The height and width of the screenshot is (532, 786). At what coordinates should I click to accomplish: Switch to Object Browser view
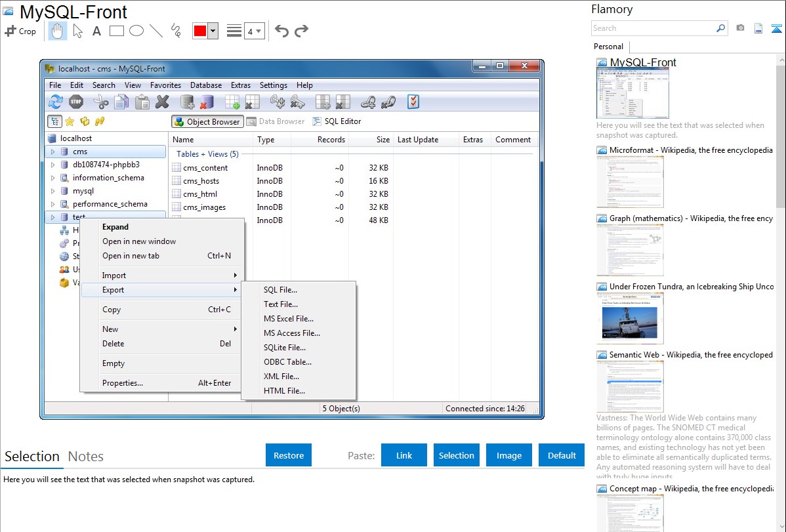pos(207,121)
